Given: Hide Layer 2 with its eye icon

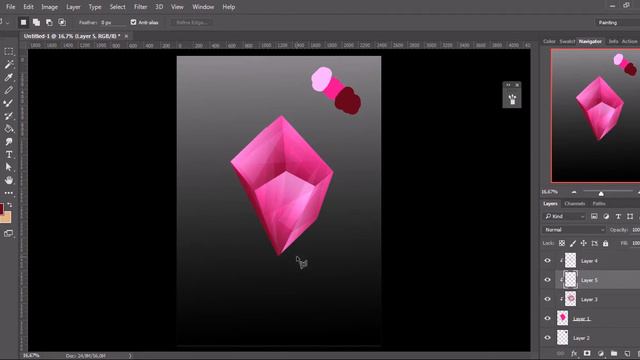Looking at the screenshot, I should click(x=548, y=338).
